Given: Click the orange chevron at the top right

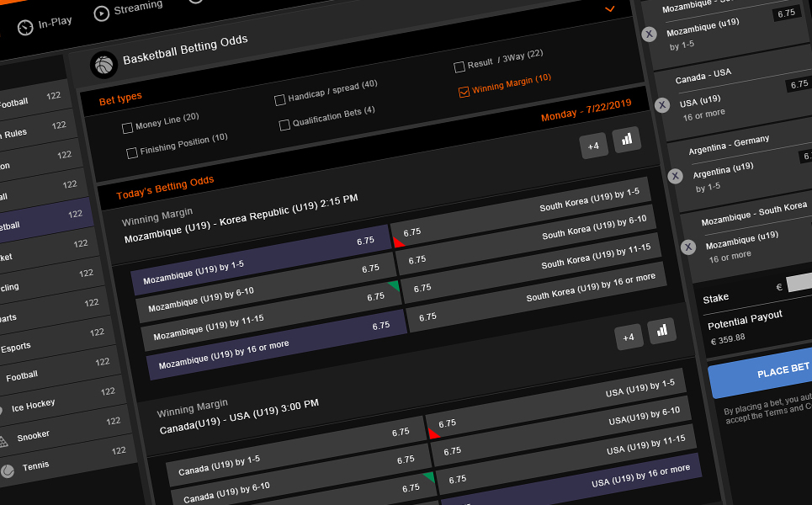Looking at the screenshot, I should pyautogui.click(x=609, y=10).
